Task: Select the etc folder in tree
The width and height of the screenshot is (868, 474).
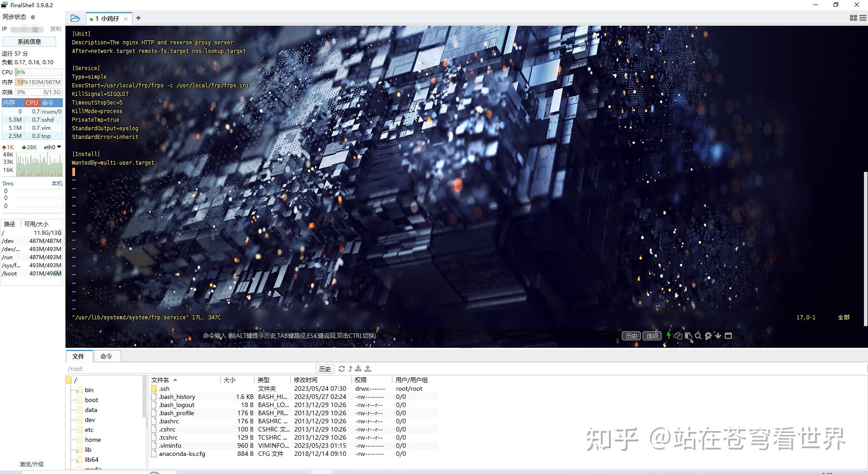Action: tap(85, 430)
